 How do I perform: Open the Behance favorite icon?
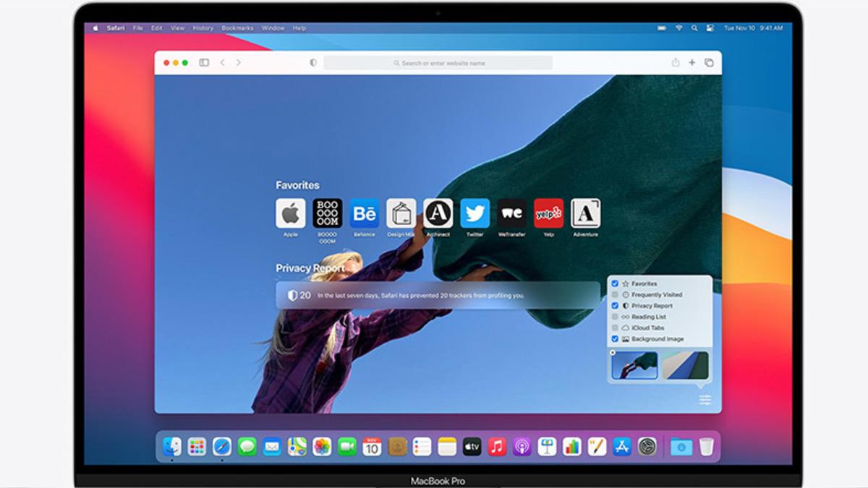click(365, 214)
